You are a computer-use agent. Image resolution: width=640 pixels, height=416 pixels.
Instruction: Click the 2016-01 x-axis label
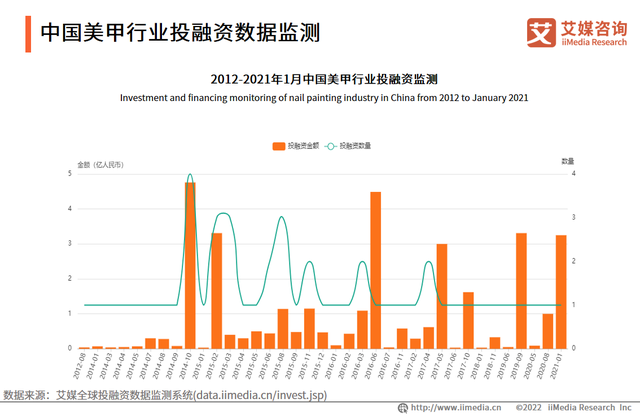coord(331,366)
